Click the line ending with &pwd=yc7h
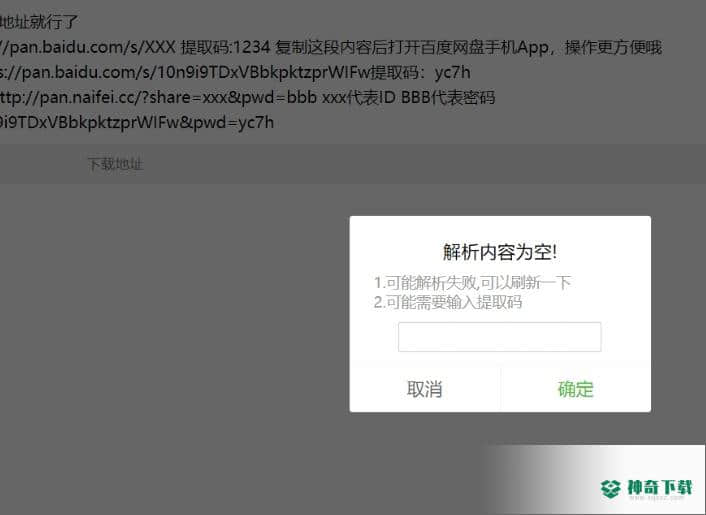706x515 pixels. click(x=137, y=122)
